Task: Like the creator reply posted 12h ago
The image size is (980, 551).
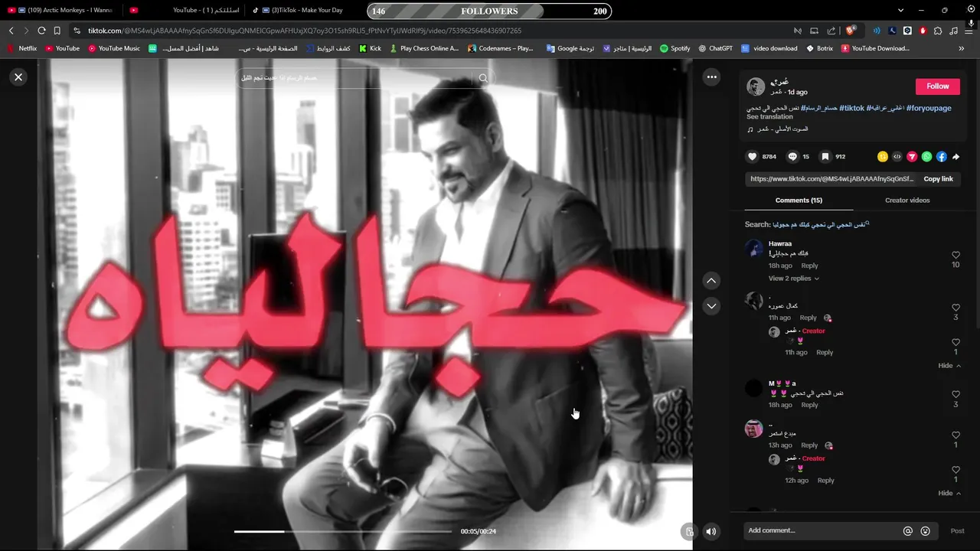Action: point(955,470)
